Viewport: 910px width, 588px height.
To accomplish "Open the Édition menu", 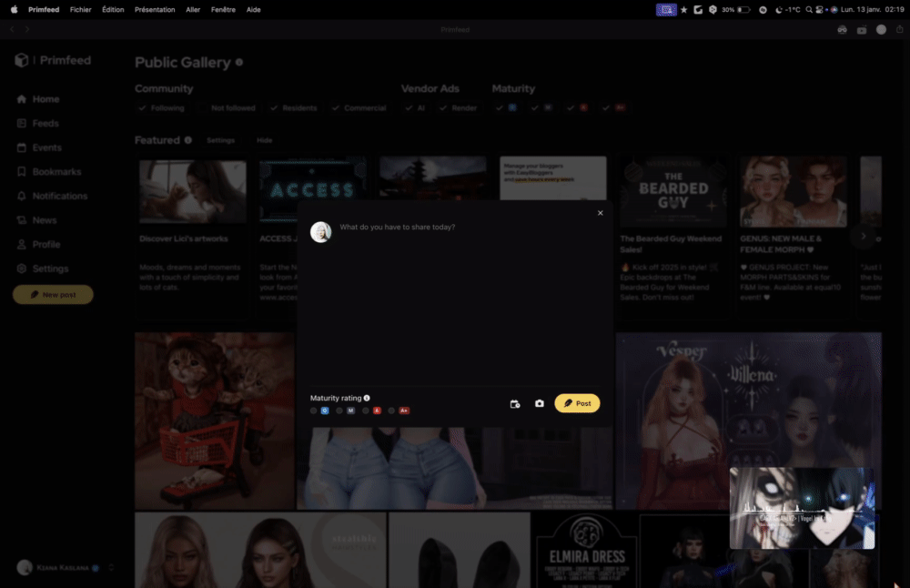I will point(113,9).
